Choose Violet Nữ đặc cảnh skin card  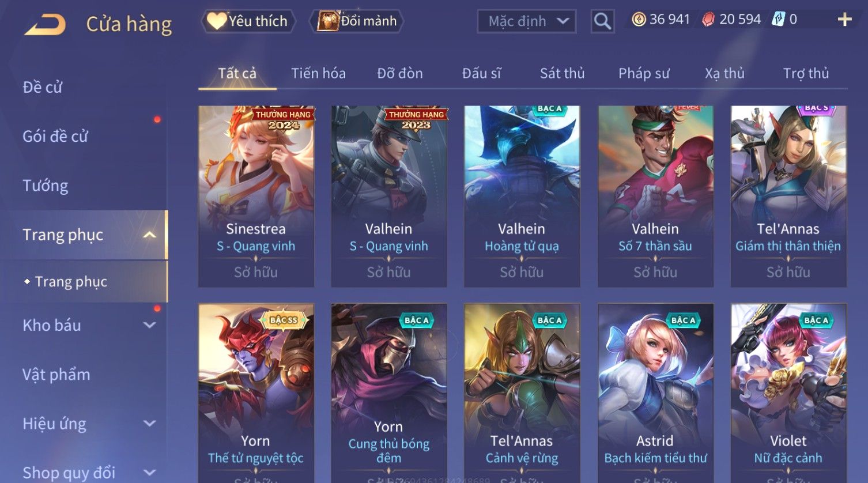[x=788, y=393]
